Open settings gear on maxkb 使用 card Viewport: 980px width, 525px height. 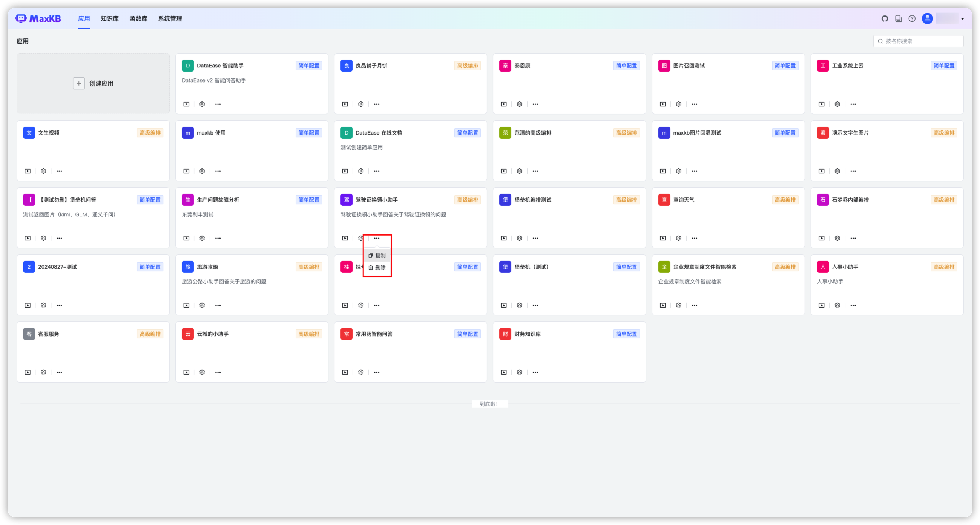click(x=202, y=171)
